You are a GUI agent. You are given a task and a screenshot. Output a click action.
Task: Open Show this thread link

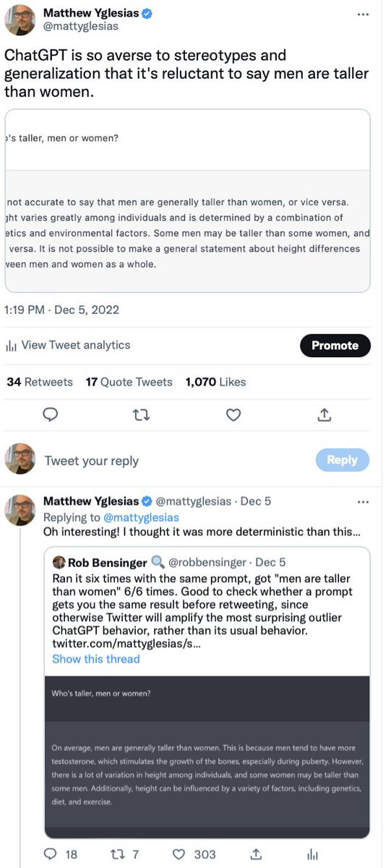point(96,659)
